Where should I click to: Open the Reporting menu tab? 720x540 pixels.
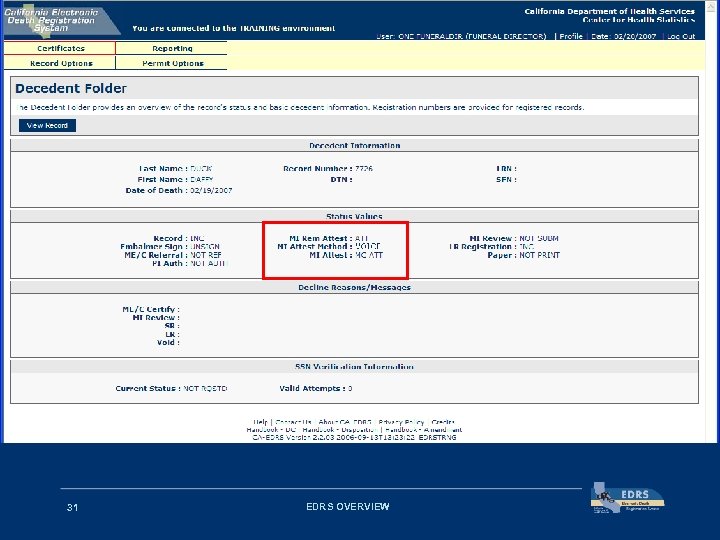point(172,48)
